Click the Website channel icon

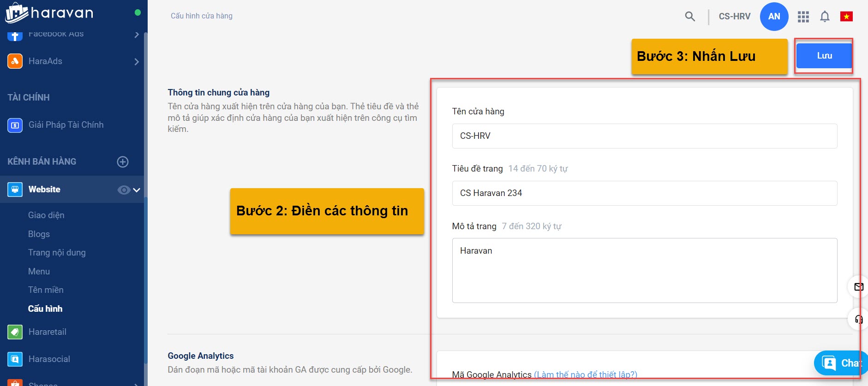(x=15, y=189)
